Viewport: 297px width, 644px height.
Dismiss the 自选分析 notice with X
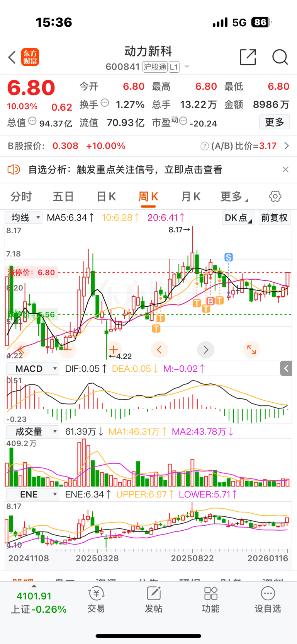coord(285,169)
